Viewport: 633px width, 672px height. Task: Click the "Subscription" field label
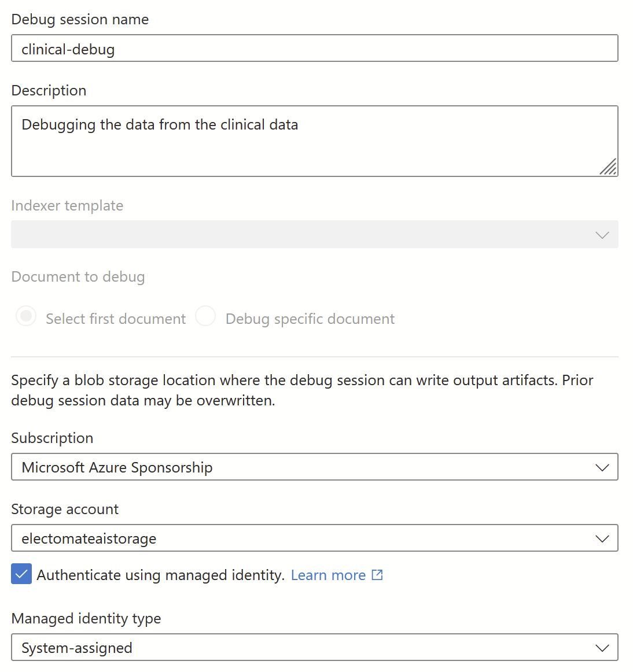click(x=52, y=438)
